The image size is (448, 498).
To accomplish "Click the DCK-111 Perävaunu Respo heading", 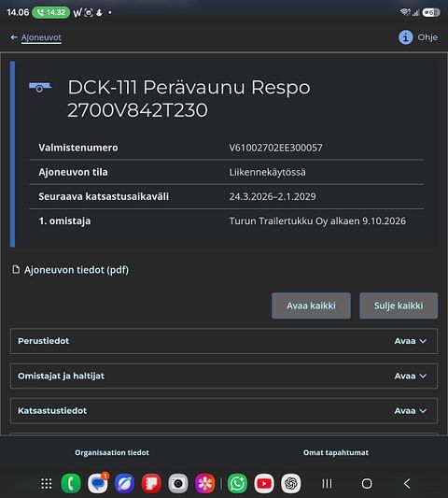I will click(189, 98).
